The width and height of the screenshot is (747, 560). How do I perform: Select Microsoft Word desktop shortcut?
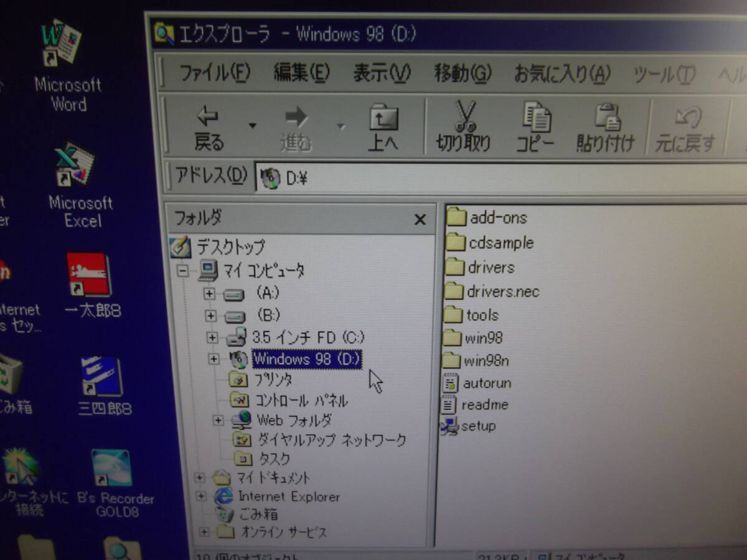(66, 66)
